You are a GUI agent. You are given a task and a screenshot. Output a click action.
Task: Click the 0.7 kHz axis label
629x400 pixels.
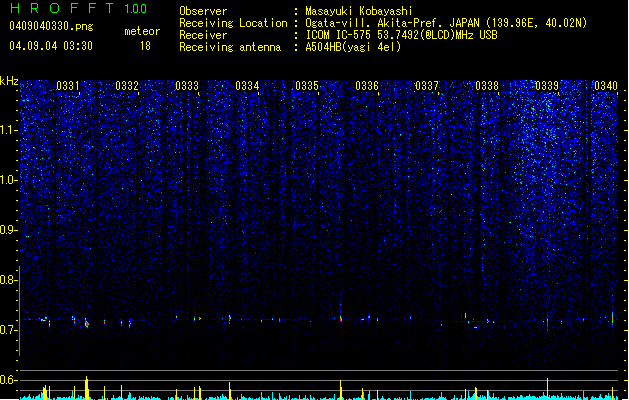[x=8, y=330]
